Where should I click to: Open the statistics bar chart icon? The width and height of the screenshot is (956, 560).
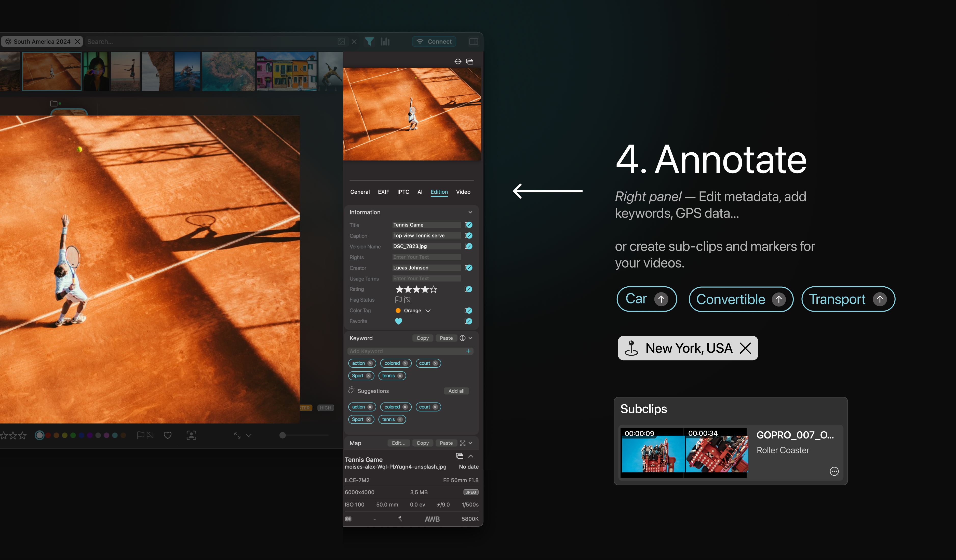tap(385, 41)
